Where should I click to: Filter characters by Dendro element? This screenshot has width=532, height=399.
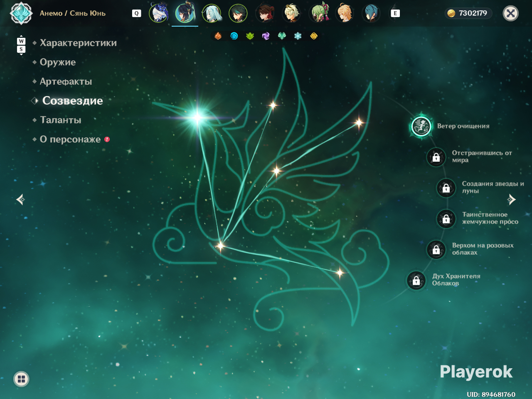click(x=250, y=36)
